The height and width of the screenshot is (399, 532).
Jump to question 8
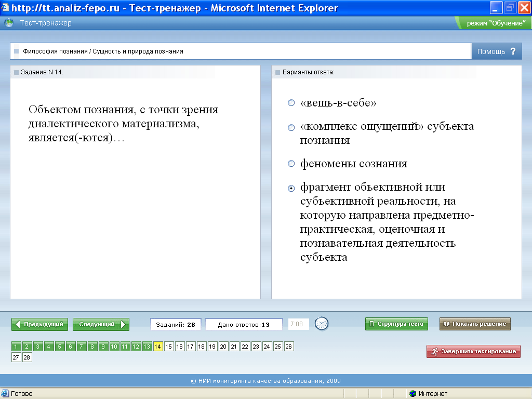[x=92, y=347]
